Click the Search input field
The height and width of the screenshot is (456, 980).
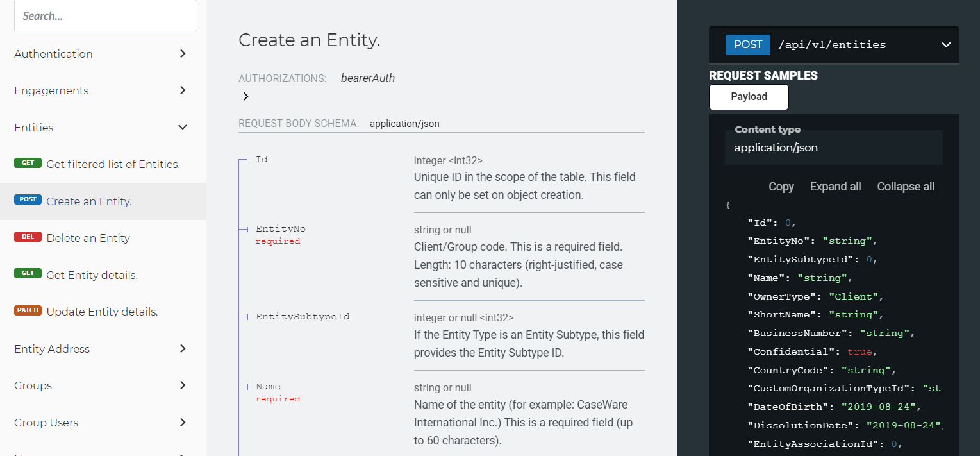(x=105, y=16)
